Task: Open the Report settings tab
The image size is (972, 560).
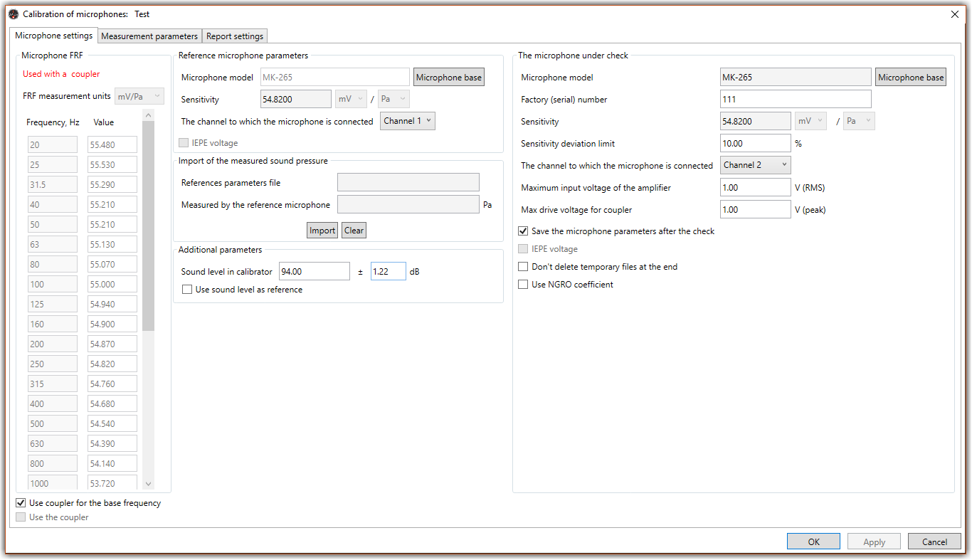Action: click(235, 36)
